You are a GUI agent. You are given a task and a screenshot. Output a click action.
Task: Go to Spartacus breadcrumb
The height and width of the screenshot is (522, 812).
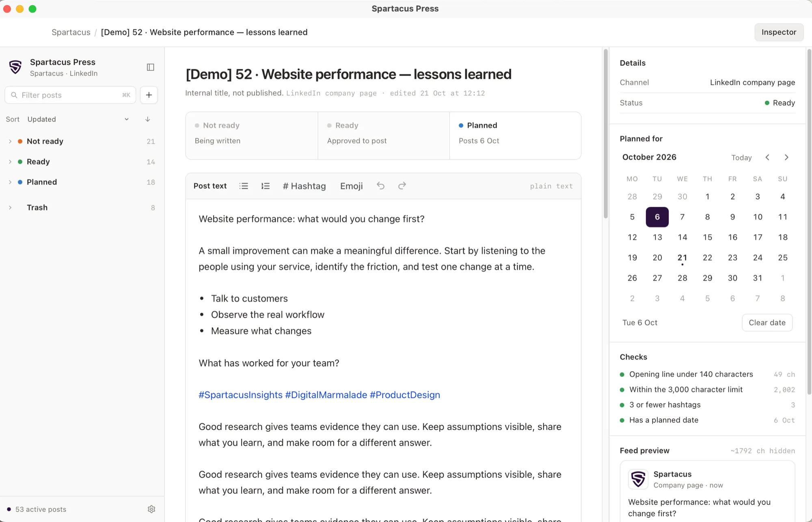point(71,32)
